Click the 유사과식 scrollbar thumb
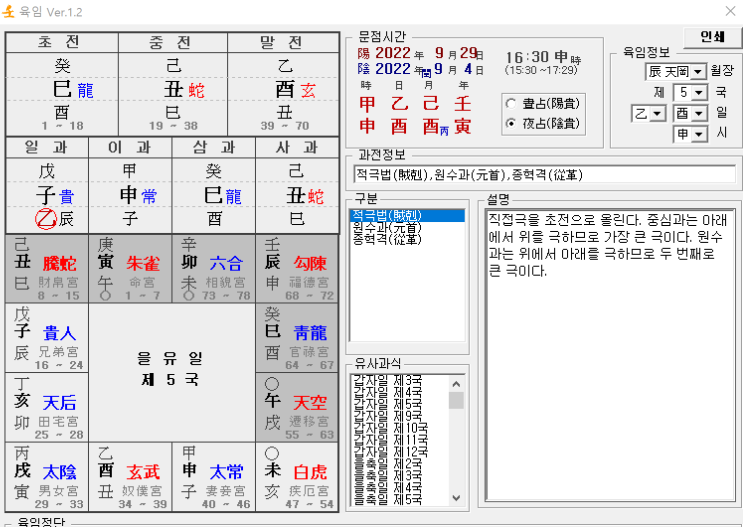This screenshot has height=527, width=743. coord(456,400)
